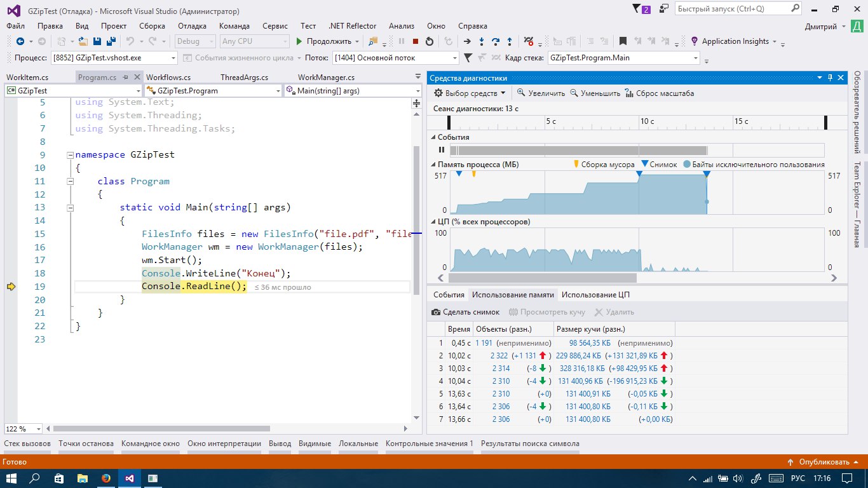The height and width of the screenshot is (488, 868).
Task: Click the Open File folder icon
Action: coord(83,41)
